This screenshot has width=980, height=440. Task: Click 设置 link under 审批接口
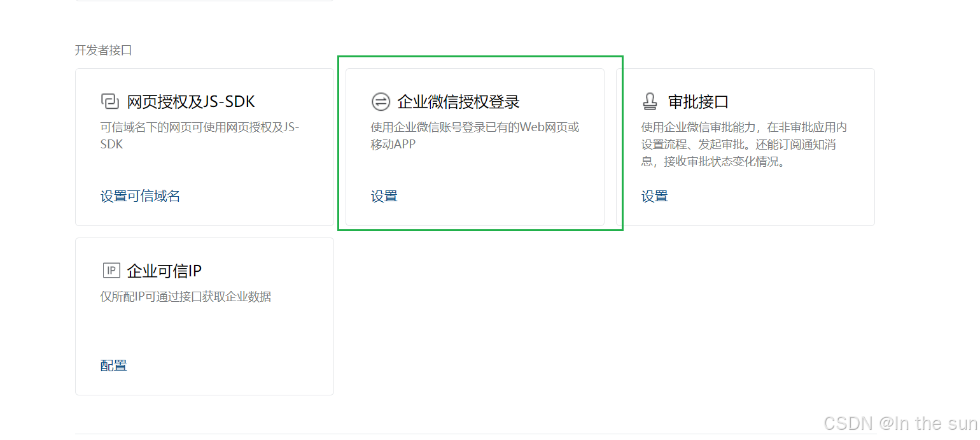pos(655,196)
